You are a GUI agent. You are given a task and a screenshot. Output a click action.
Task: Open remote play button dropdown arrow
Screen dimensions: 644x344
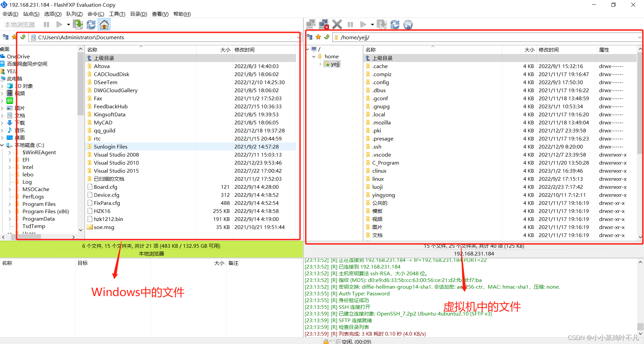tap(372, 24)
